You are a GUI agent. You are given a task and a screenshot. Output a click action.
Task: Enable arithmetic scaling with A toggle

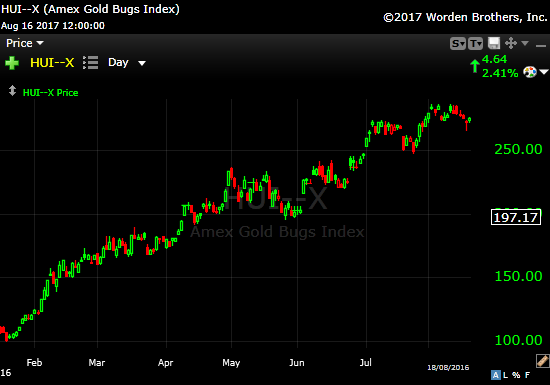point(495,375)
